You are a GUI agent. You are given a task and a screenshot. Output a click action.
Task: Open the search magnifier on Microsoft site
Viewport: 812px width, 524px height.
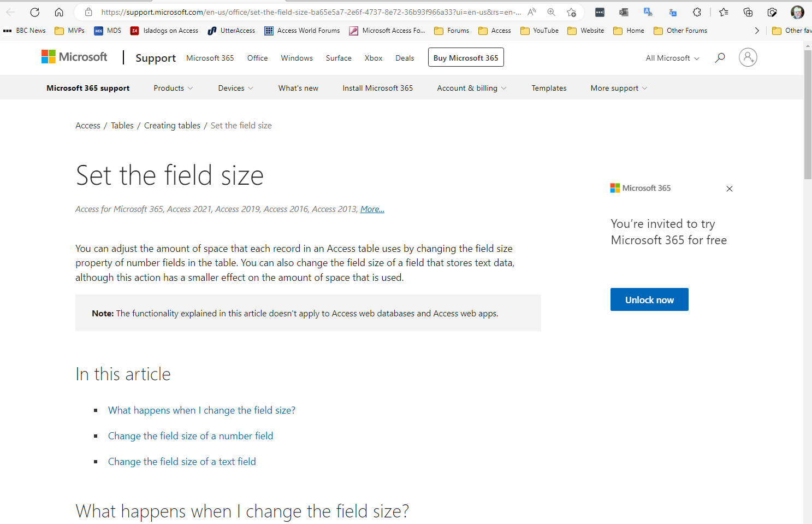click(720, 57)
